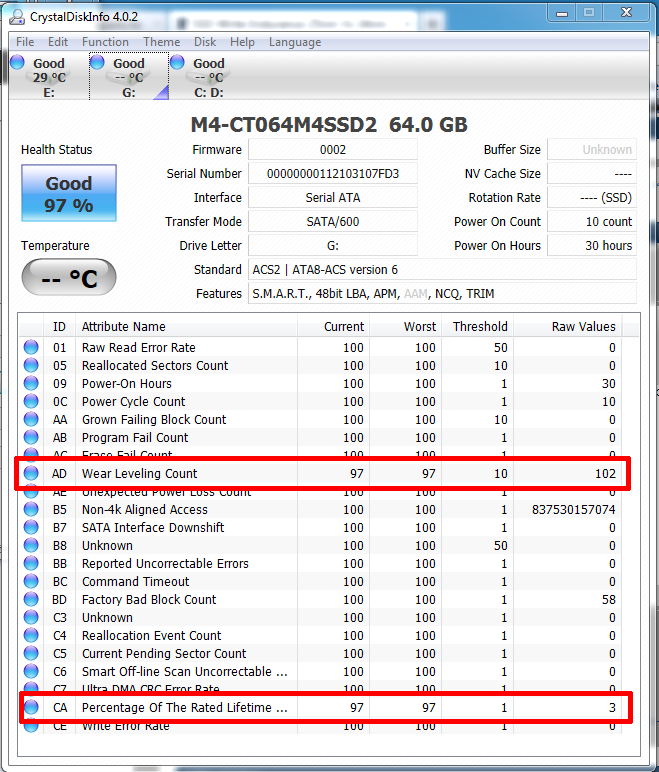Image resolution: width=659 pixels, height=772 pixels.
Task: Open the File menu
Action: pyautogui.click(x=25, y=42)
